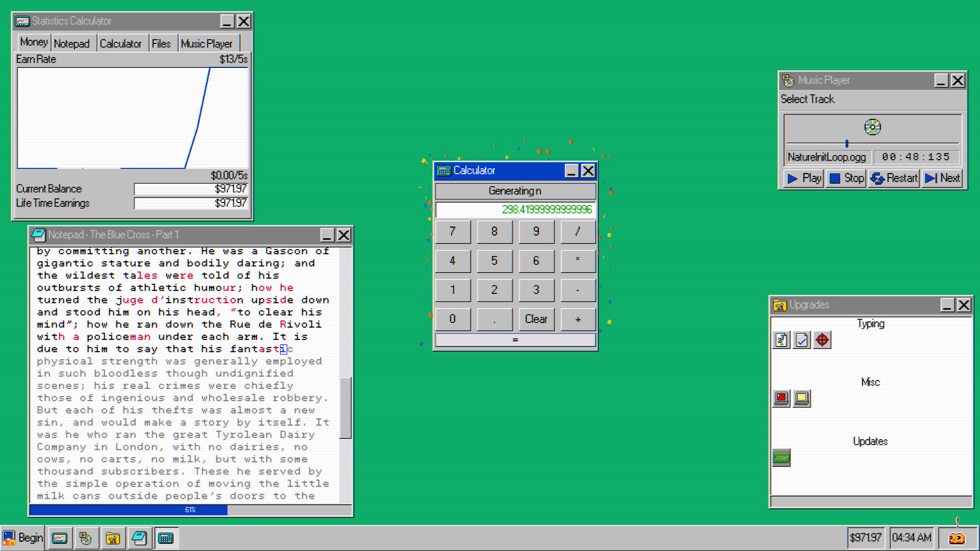Screen dimensions: 980x551
Task: Click the red-screen computer upgrade under Misc
Action: pos(781,398)
